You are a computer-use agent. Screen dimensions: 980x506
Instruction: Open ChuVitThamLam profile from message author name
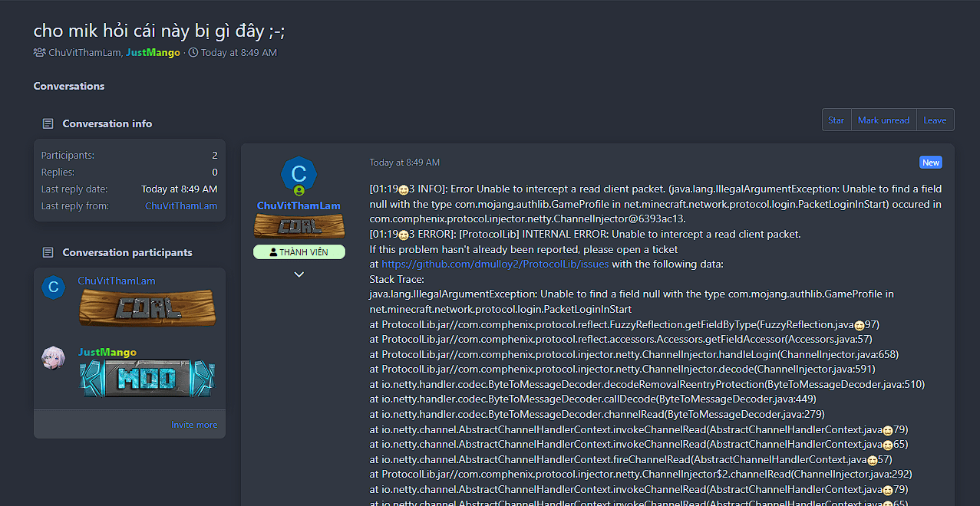click(299, 205)
